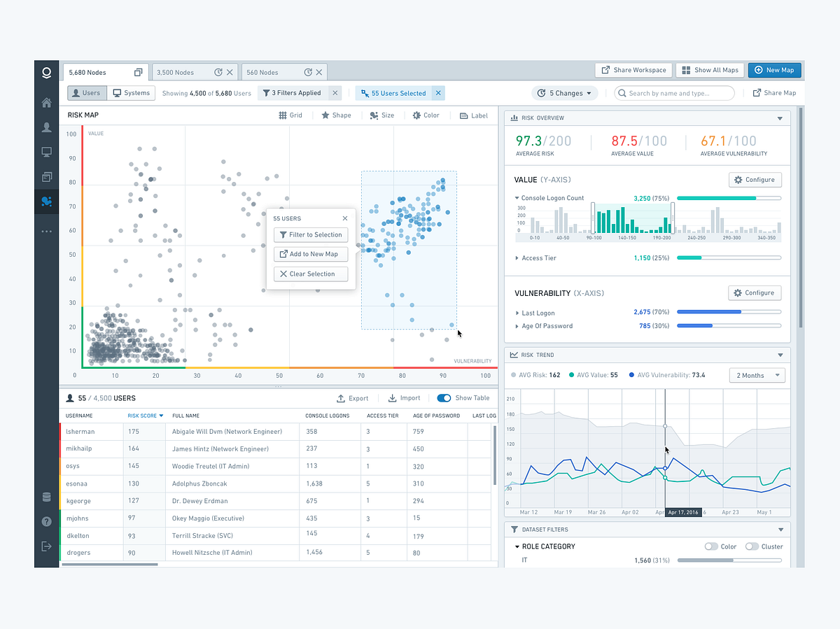Image resolution: width=840 pixels, height=629 pixels.
Task: Open Color options in Risk Map toolbar
Action: click(x=426, y=115)
